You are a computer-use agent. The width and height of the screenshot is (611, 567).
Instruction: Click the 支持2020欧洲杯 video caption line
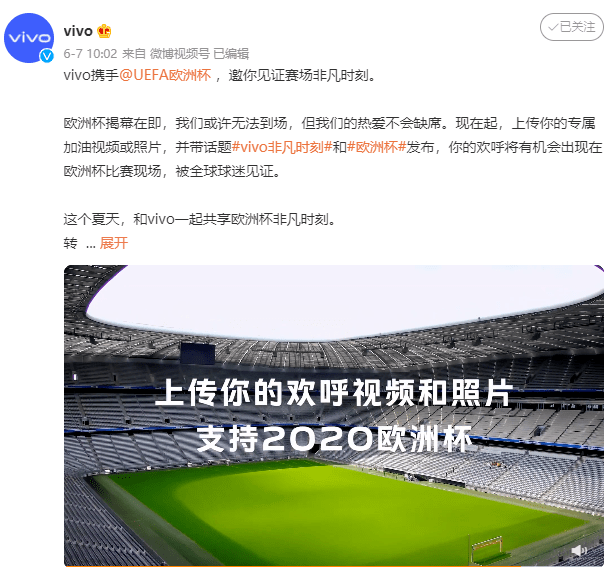click(x=334, y=439)
